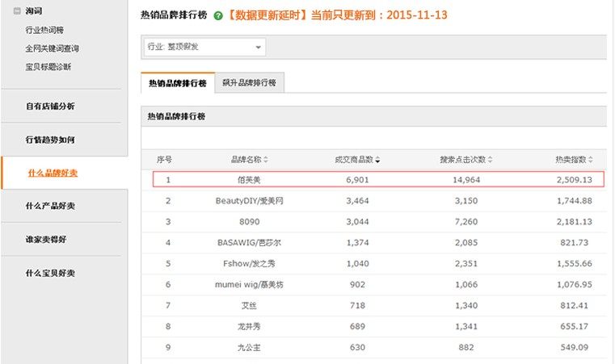Click the 3,464 value for BeautyDIY
This screenshot has width=615, height=364.
[x=357, y=201]
